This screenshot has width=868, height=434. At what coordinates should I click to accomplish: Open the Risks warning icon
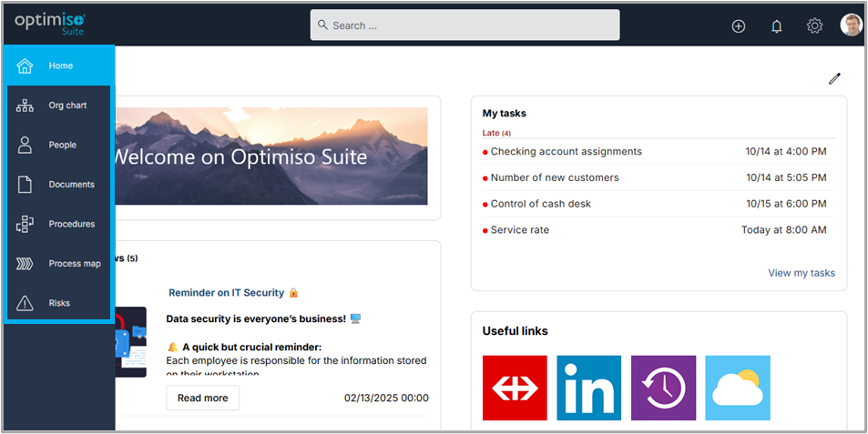(x=25, y=303)
